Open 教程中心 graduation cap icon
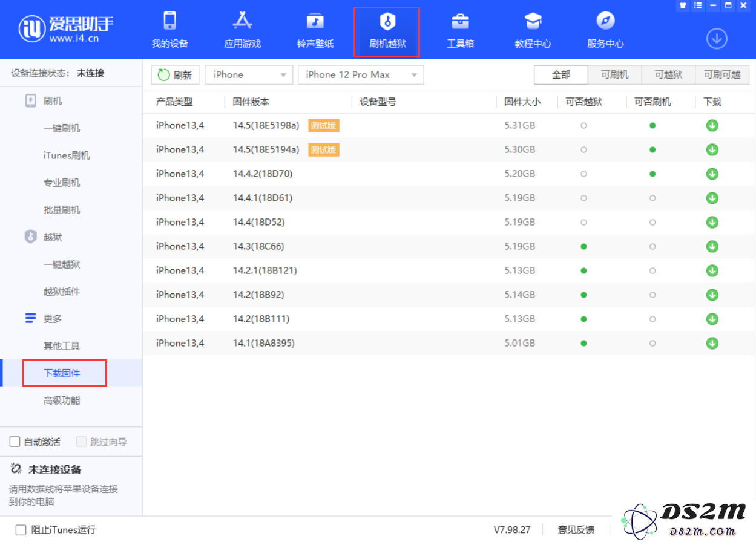 pyautogui.click(x=533, y=21)
